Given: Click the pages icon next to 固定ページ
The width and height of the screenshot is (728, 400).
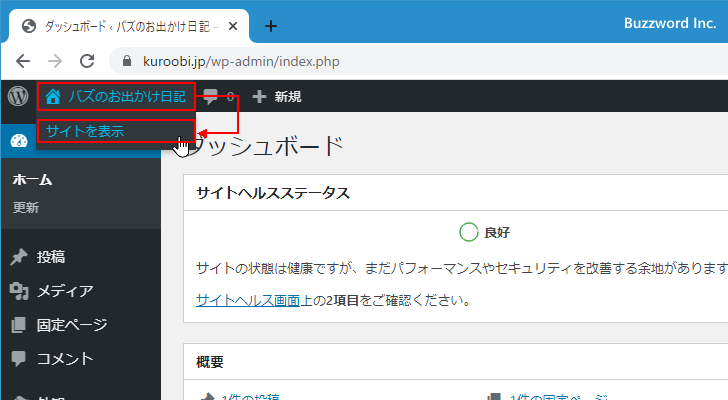Looking at the screenshot, I should pos(19,325).
